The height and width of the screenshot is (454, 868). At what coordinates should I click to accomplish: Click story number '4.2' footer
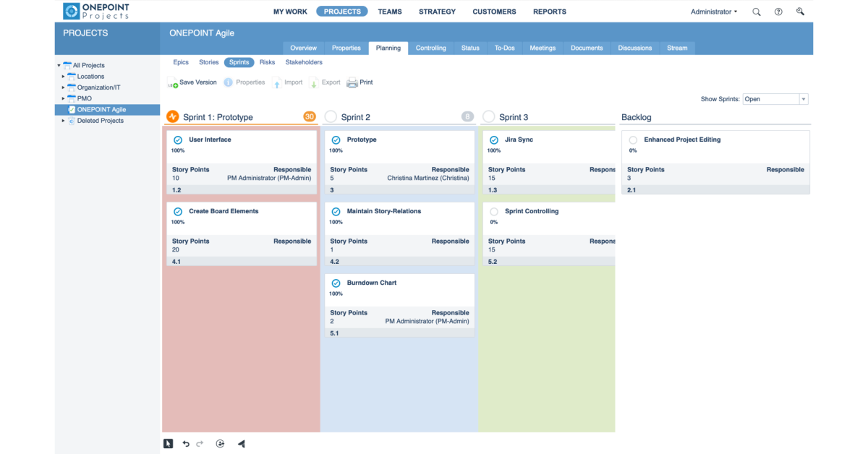coord(334,262)
